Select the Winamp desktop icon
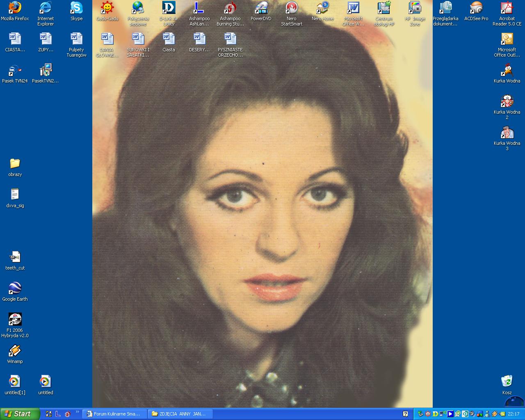Viewport: 525px width, 420px height. pos(15,351)
